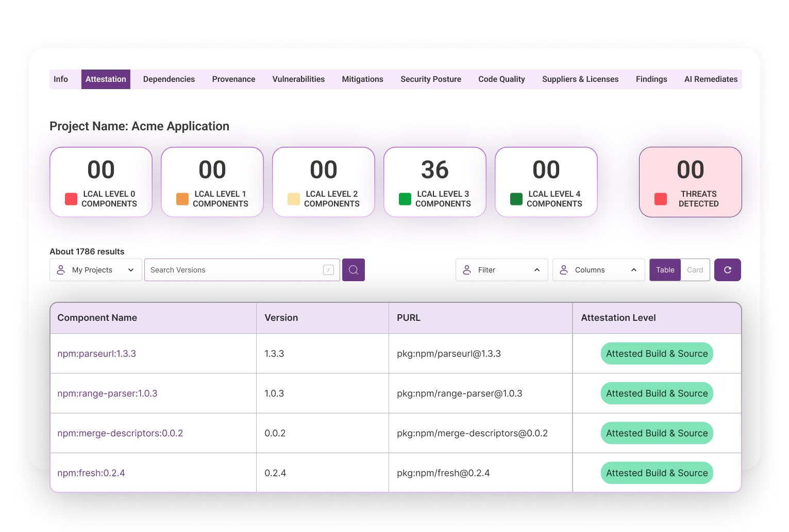Viewport: 789px width, 532px height.
Task: Go to the AI Remediates tab
Action: click(x=711, y=79)
